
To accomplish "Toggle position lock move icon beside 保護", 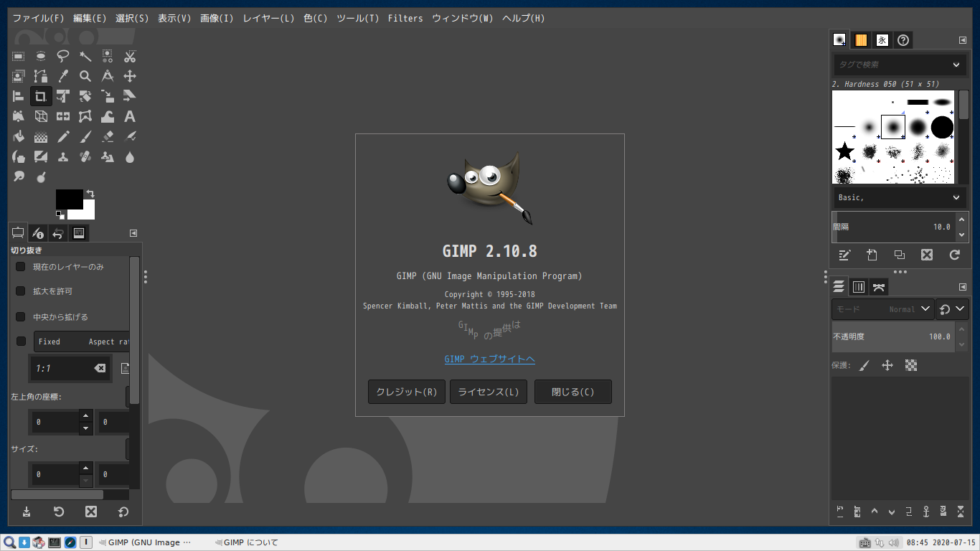I will [887, 365].
